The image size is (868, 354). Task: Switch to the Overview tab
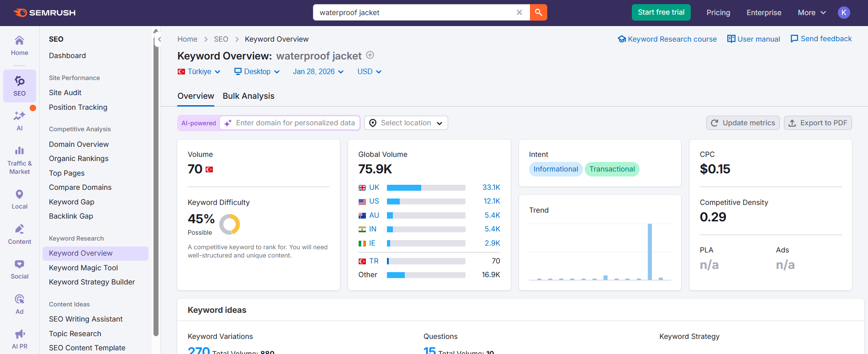tap(196, 96)
